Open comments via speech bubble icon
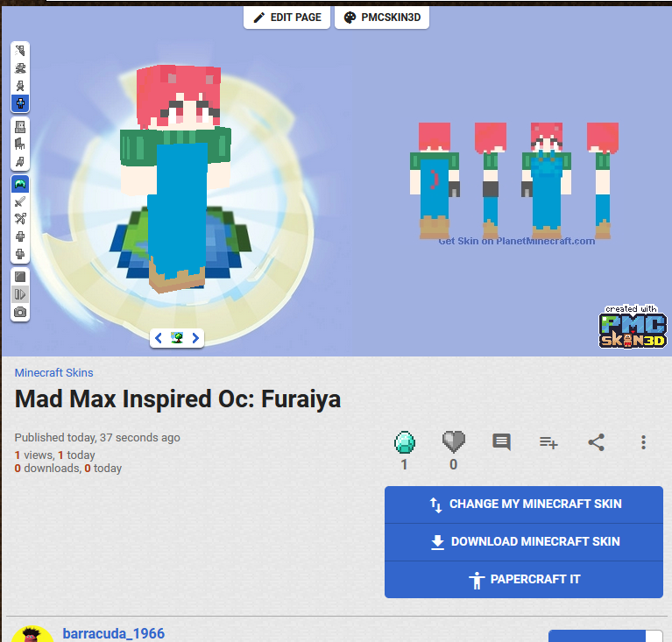The height and width of the screenshot is (642, 672). click(x=501, y=441)
